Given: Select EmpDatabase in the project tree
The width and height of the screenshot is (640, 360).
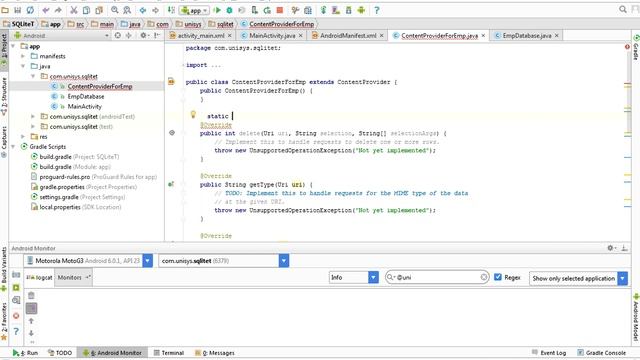Looking at the screenshot, I should [x=86, y=96].
